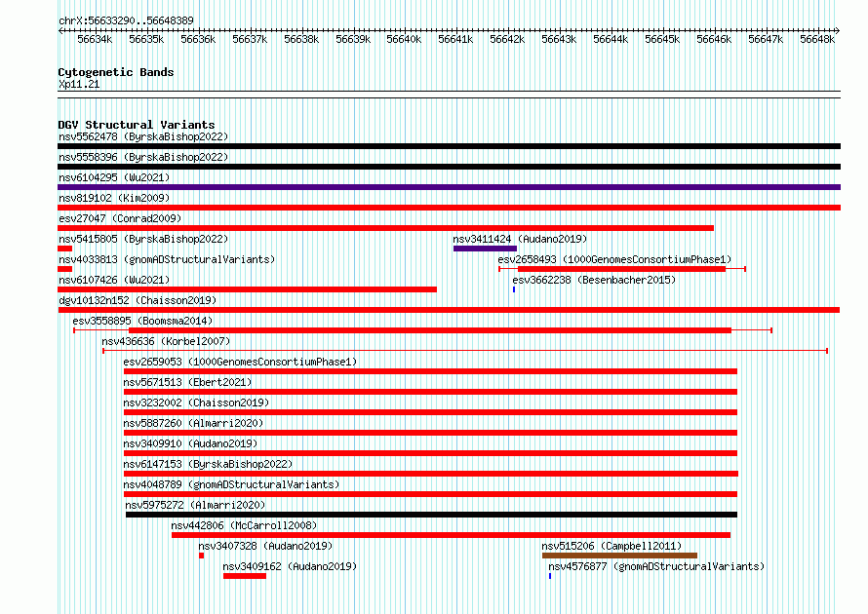Click the esv2658493 red variant bar
Viewport: 868px width, 614px height.
[x=621, y=269]
